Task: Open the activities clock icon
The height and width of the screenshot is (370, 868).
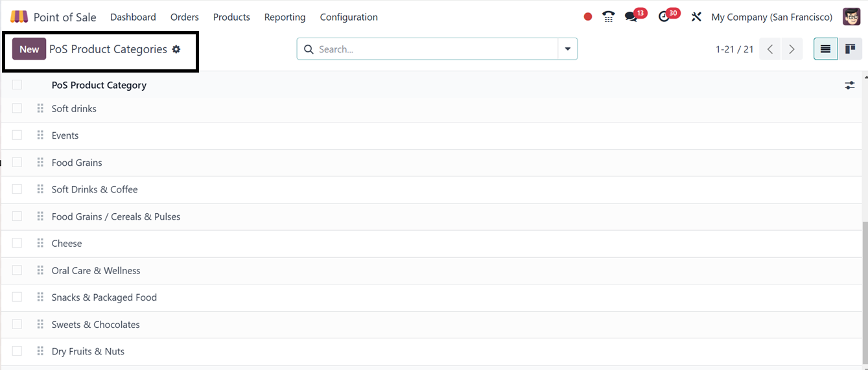Action: click(664, 17)
